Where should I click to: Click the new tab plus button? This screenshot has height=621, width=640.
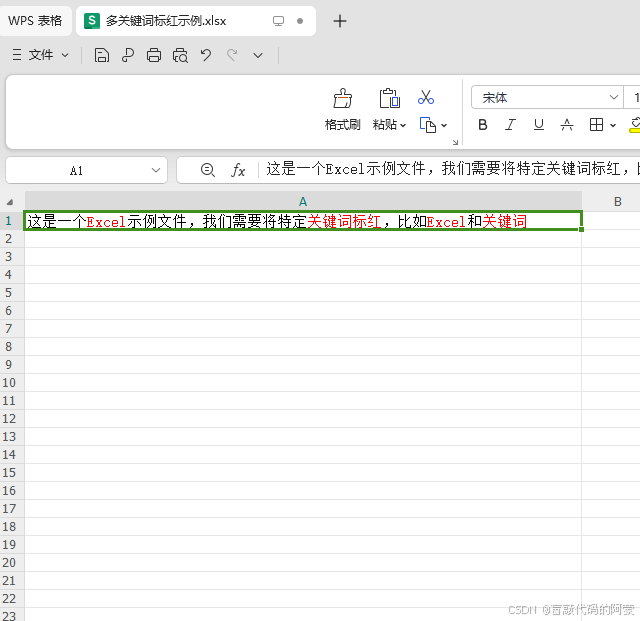(x=340, y=21)
